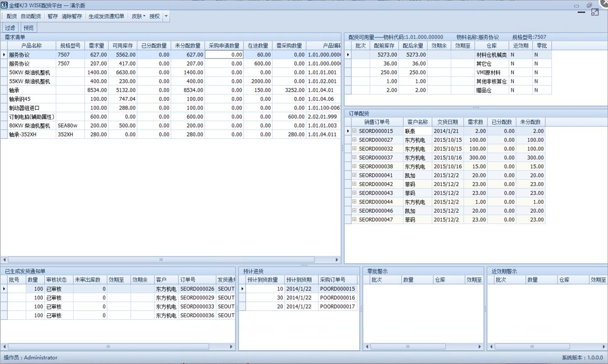Expand sales order SEORD000046
The height and width of the screenshot is (364, 608).
coord(354,211)
